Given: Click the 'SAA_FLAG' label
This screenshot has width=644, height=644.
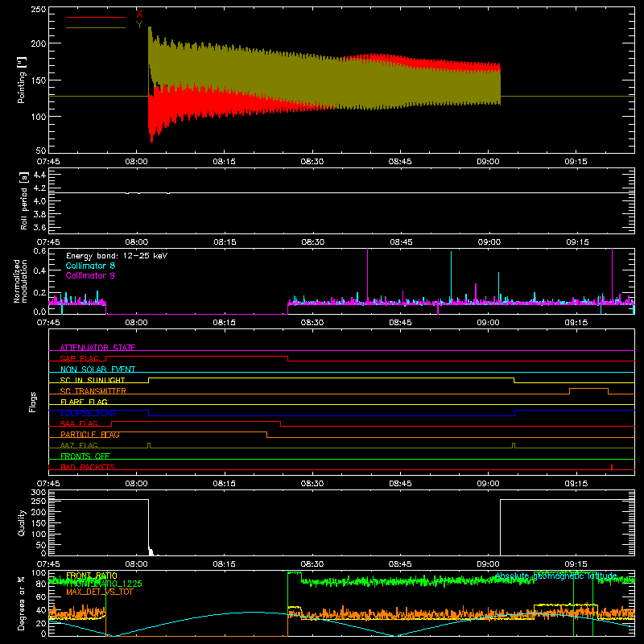Looking at the screenshot, I should (x=79, y=423).
